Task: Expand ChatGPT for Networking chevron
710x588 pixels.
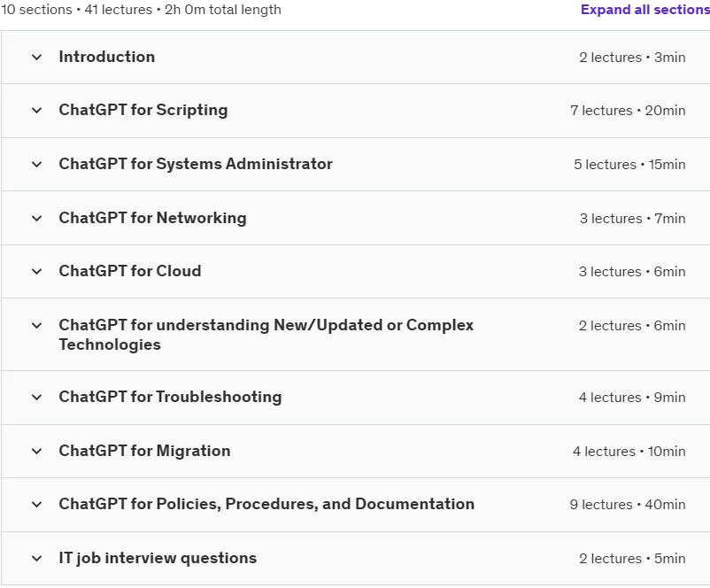Action: click(x=36, y=219)
